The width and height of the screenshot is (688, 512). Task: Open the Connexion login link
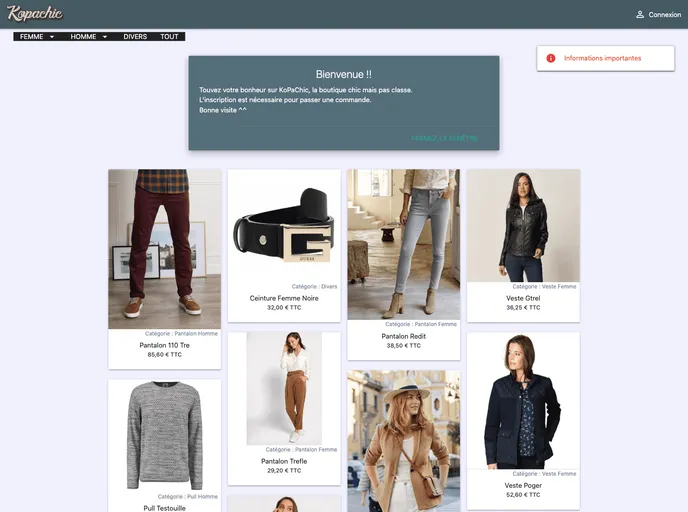[659, 14]
